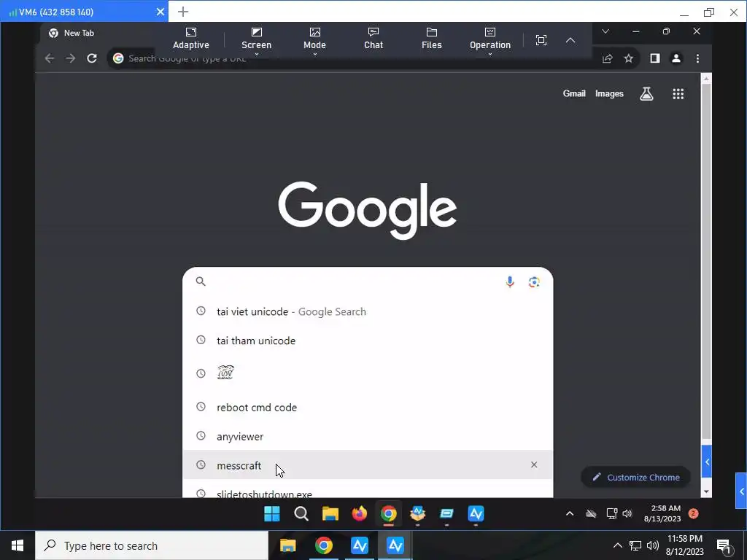The width and height of the screenshot is (747, 560).
Task: Click the share page icon in address bar
Action: (607, 58)
